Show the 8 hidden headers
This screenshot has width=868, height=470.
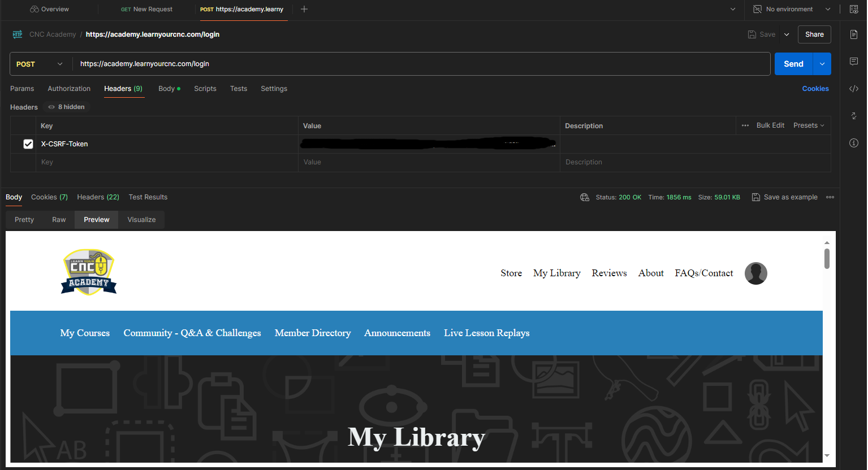tap(66, 107)
